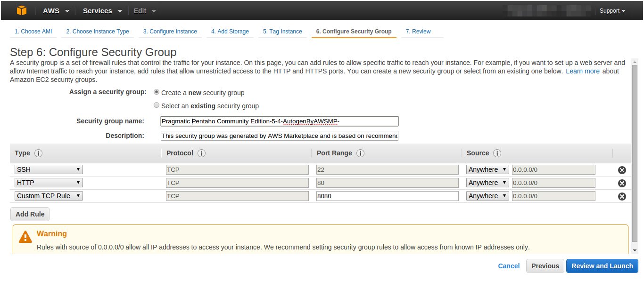Change source Anywhere for HTTP rule
644x281 pixels.
(488, 183)
